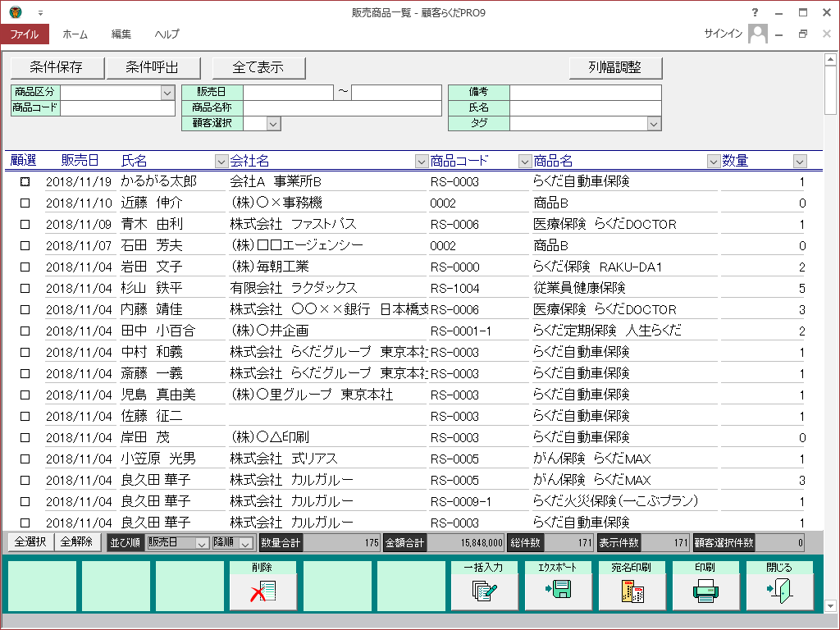Viewport: 840px width, 630px height.
Task: Check the box for 杉山 鉄平 row
Action: 25,288
